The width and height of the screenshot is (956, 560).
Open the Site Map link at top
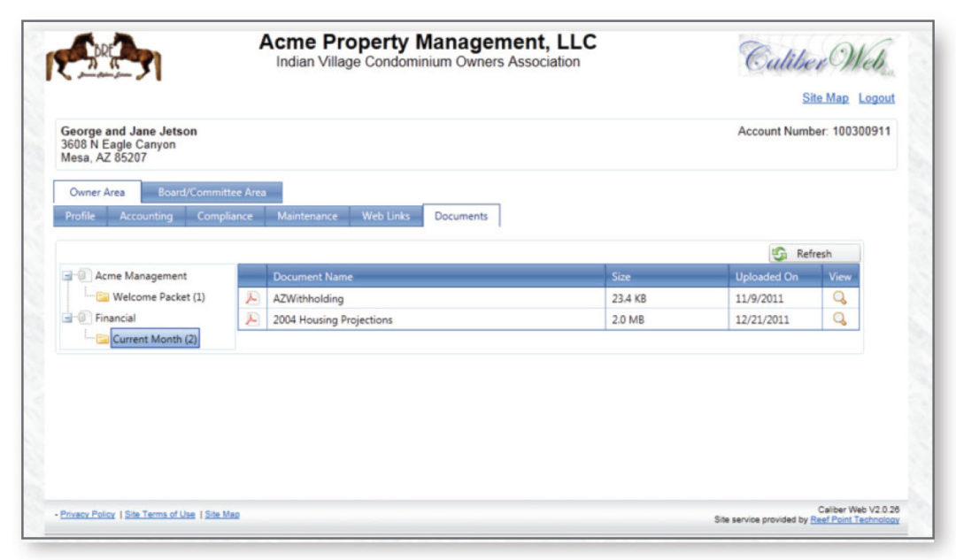point(825,98)
